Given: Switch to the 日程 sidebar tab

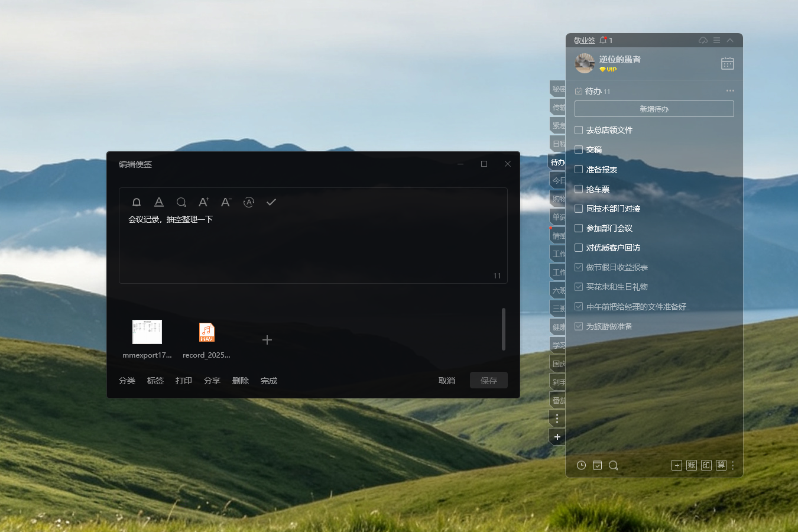Looking at the screenshot, I should tap(557, 144).
